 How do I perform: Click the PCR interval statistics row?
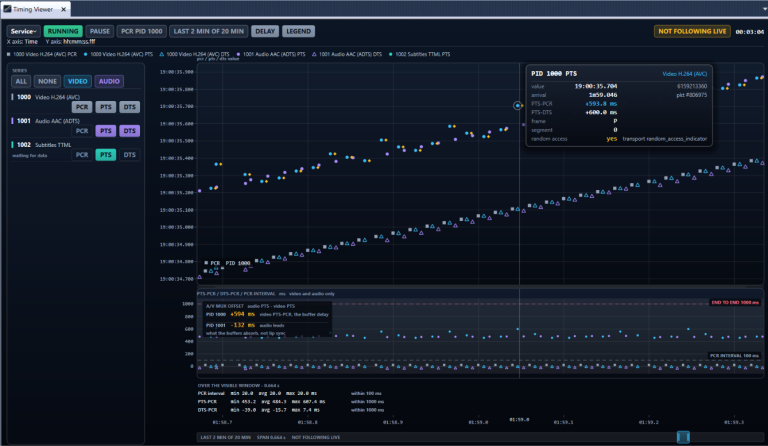(x=290, y=393)
